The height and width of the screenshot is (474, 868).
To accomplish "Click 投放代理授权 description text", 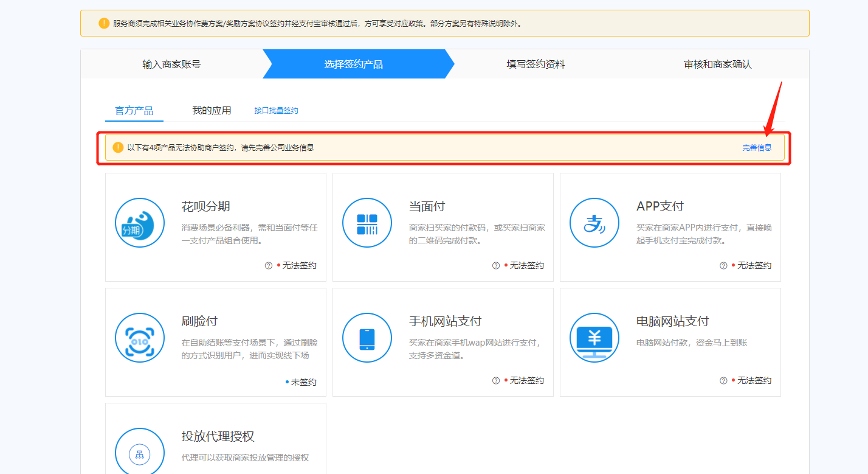I will 245,458.
